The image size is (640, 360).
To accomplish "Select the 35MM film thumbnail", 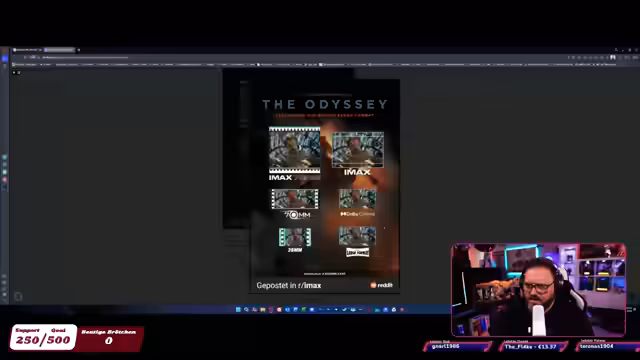I will (295, 237).
